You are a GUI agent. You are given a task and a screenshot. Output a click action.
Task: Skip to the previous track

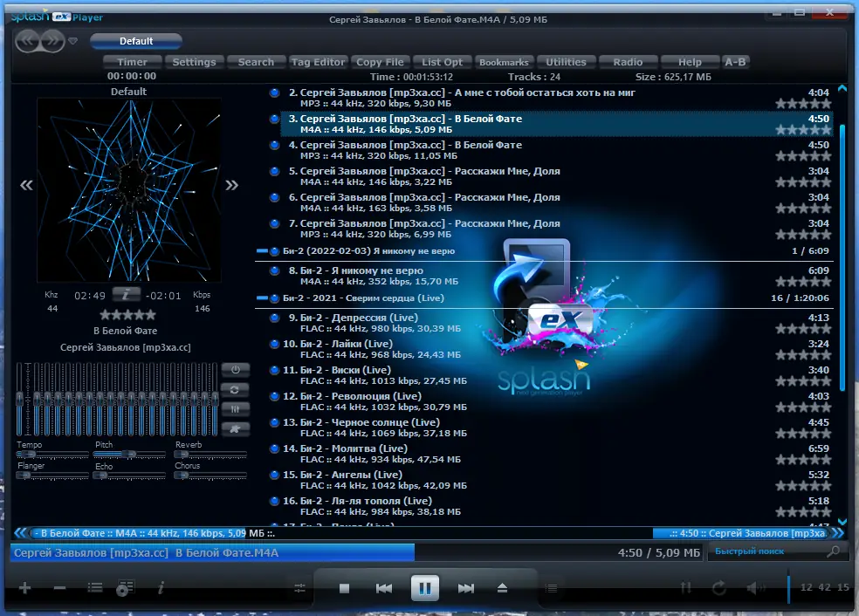384,588
